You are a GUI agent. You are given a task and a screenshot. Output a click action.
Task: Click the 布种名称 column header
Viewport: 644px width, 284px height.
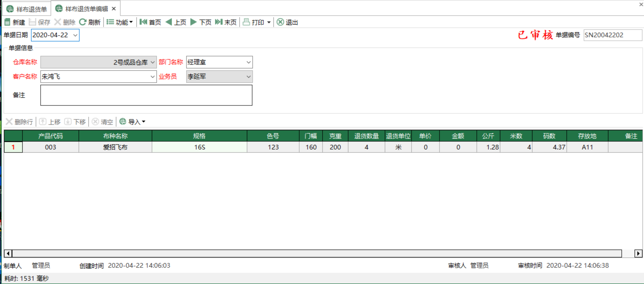click(115, 136)
